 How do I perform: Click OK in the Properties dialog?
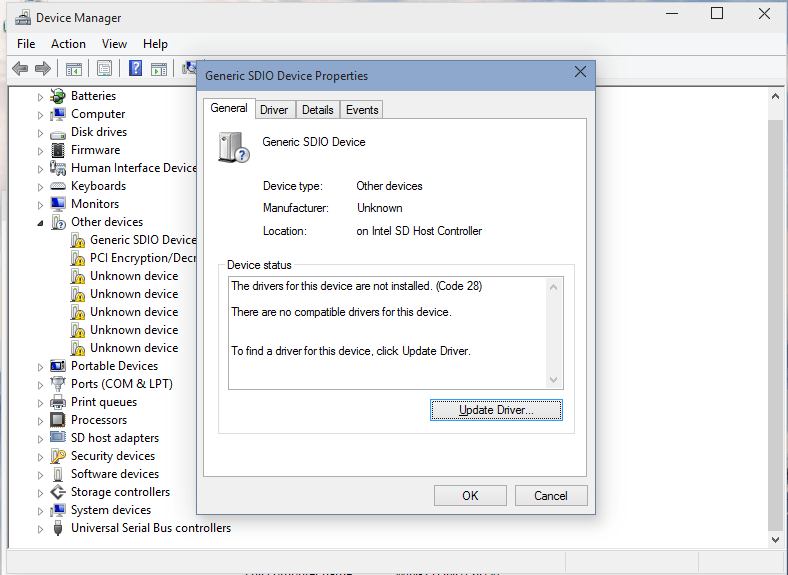click(470, 496)
